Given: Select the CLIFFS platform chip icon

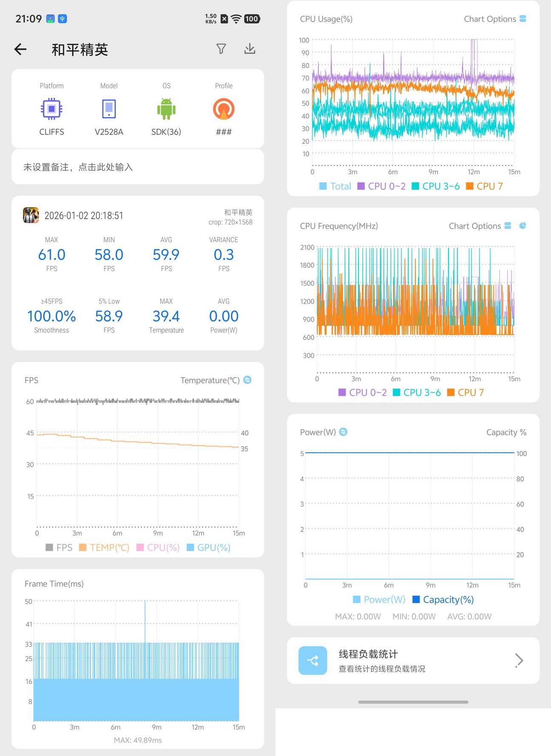Looking at the screenshot, I should pos(51,109).
